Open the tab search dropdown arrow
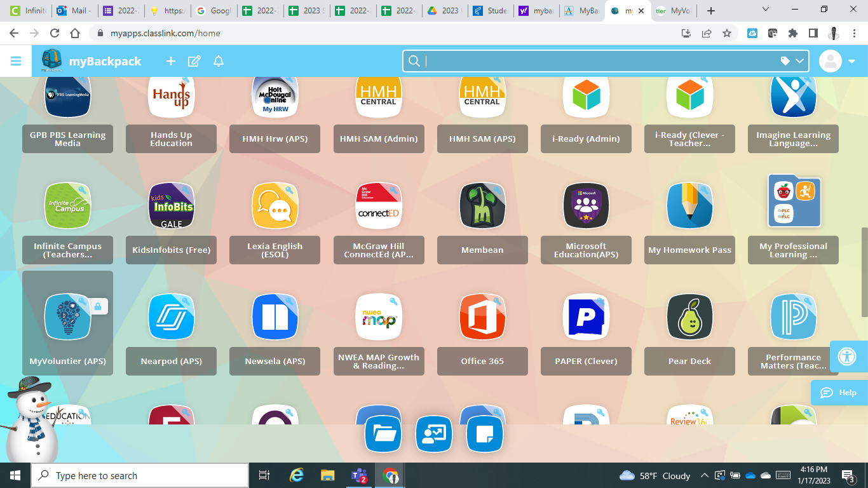 pos(765,10)
